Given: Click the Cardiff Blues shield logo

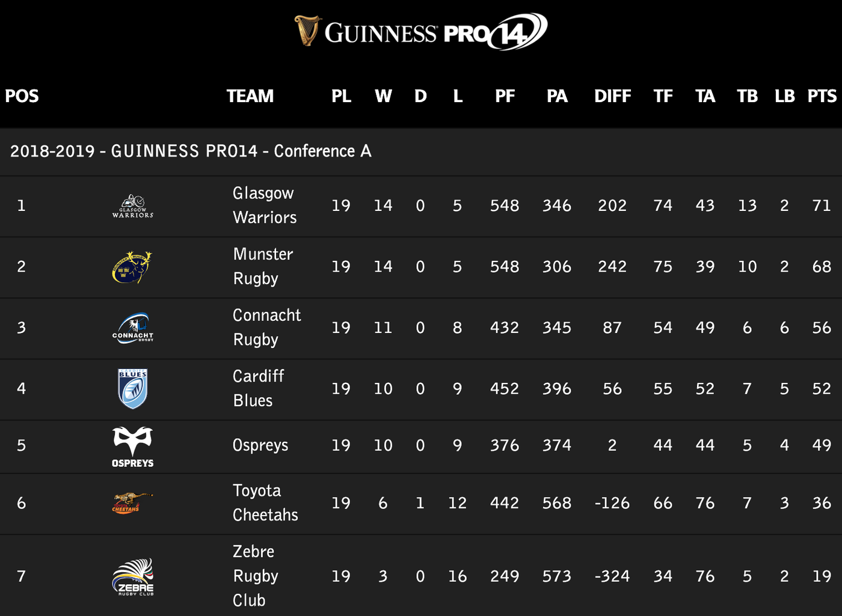Looking at the screenshot, I should click(x=133, y=389).
